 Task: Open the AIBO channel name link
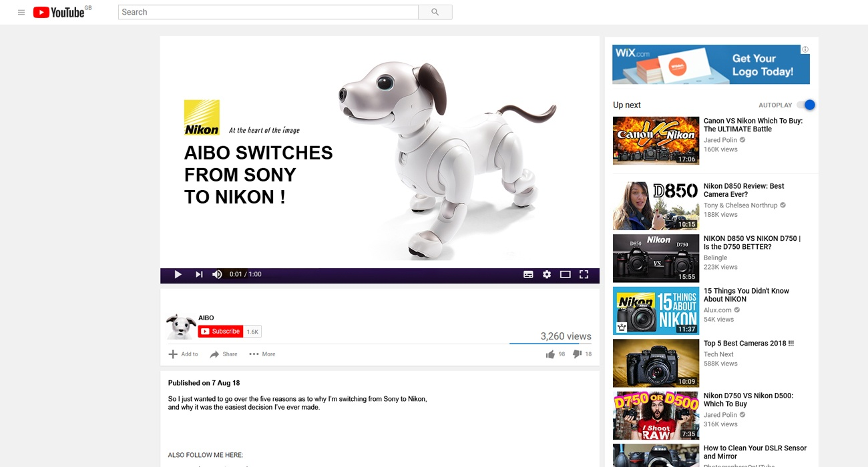206,318
